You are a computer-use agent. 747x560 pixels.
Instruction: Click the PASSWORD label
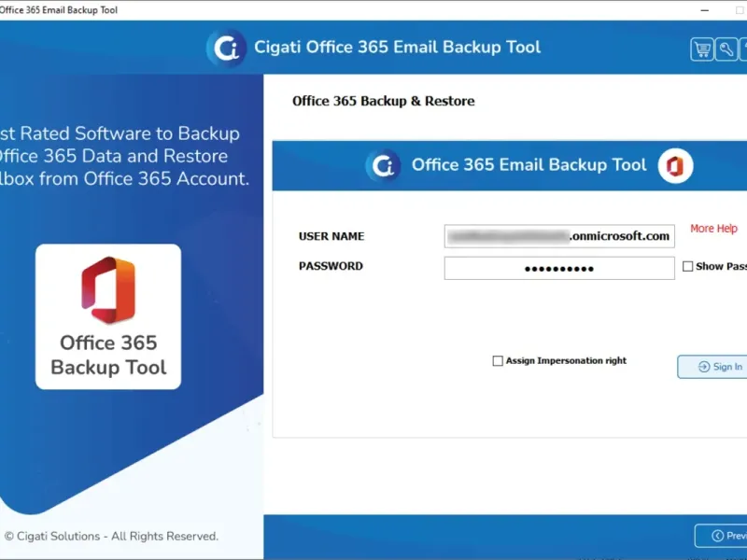pyautogui.click(x=331, y=266)
